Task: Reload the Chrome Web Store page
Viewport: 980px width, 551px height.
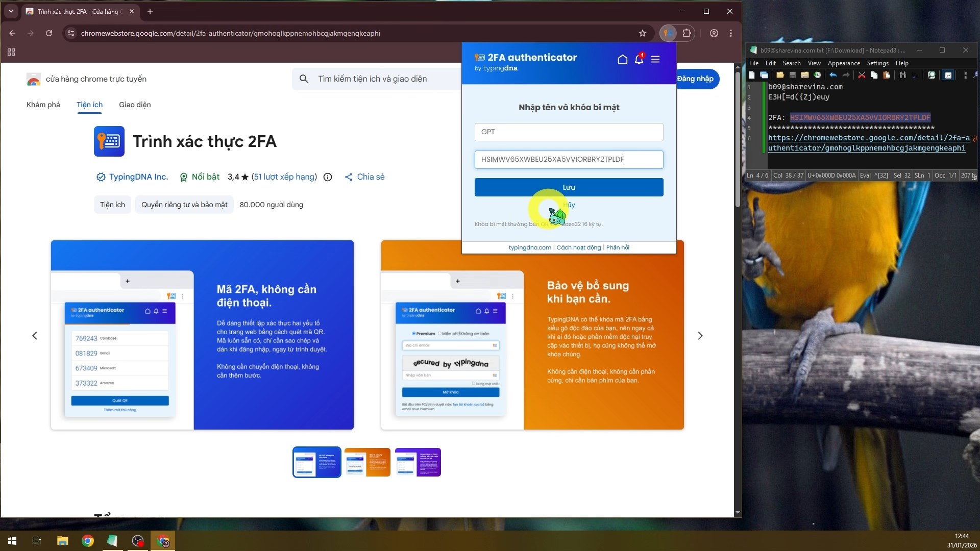Action: click(49, 33)
